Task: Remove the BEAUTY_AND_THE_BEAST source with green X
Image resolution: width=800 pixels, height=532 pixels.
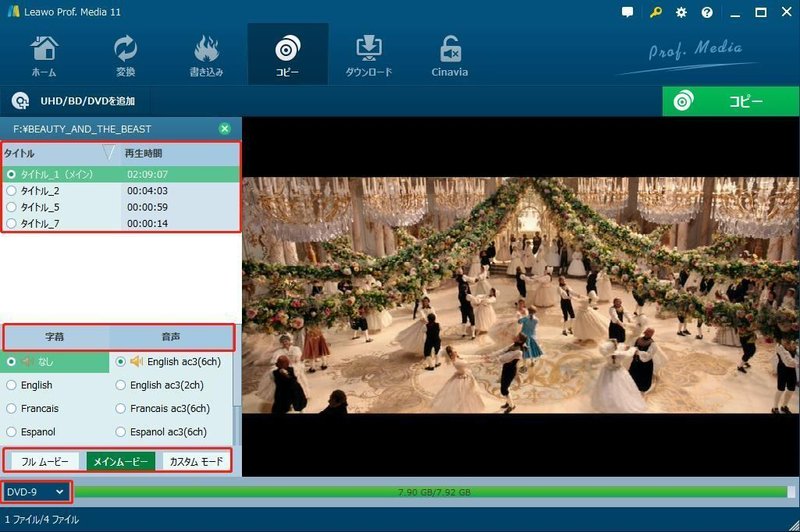Action: coord(224,129)
